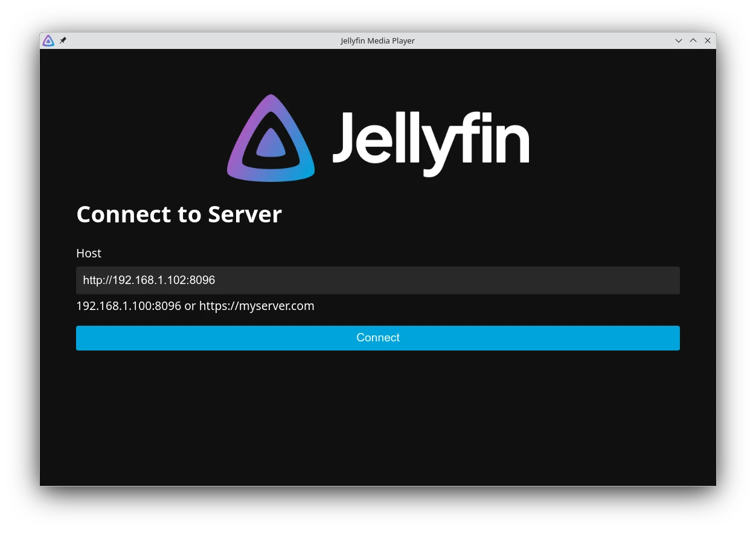Focus the Host address input field
The image size is (756, 533).
click(378, 280)
